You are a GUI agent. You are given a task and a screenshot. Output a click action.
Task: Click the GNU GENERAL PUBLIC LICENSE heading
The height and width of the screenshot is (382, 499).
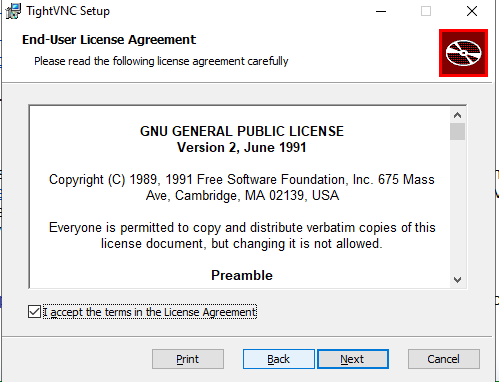[x=242, y=131]
